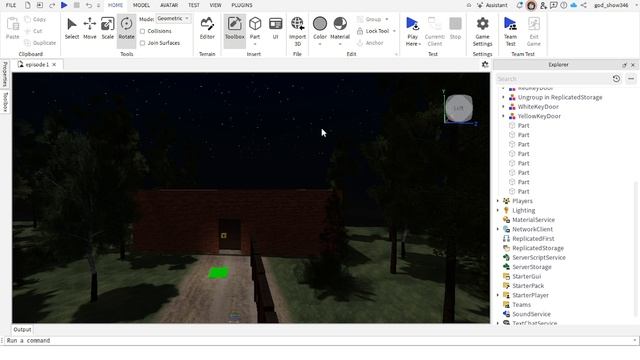Screen dimensions: 640x360
Task: Expand the YellowKeyDoor model
Action: pos(503,116)
